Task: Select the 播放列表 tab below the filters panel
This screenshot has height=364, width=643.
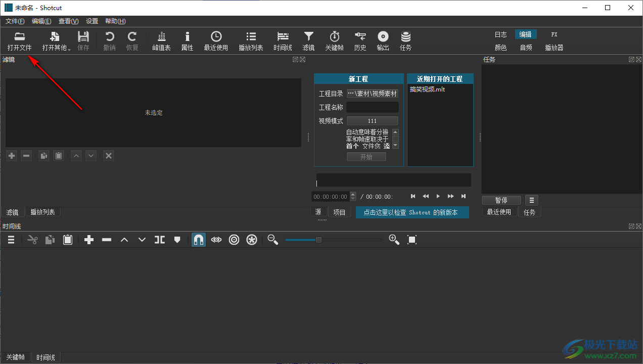Action: [43, 212]
